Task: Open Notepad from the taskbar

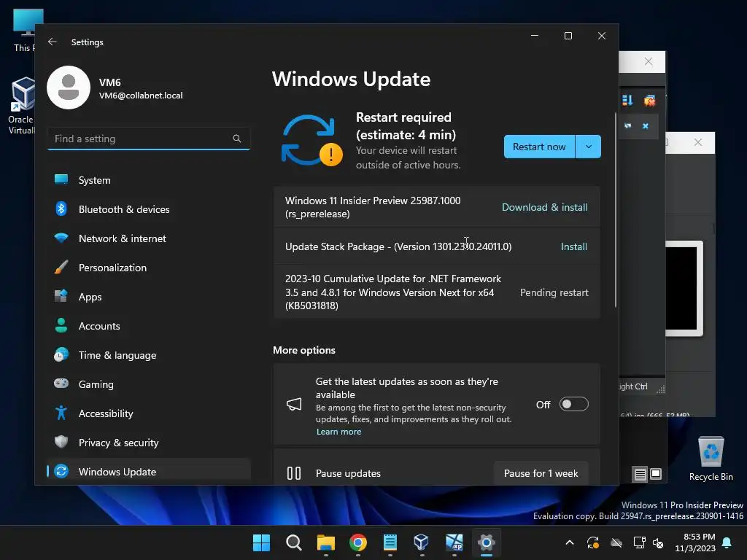Action: click(390, 542)
